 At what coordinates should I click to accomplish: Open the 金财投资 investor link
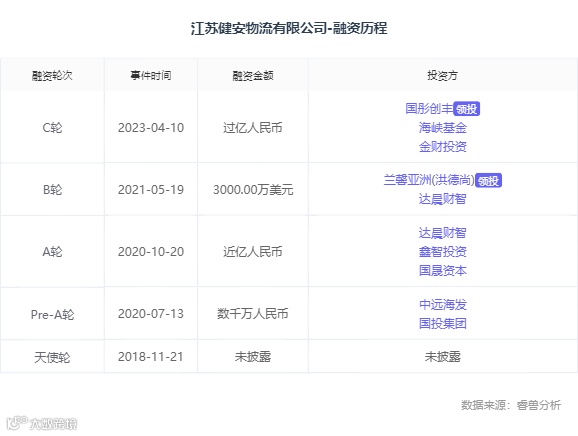pyautogui.click(x=442, y=147)
